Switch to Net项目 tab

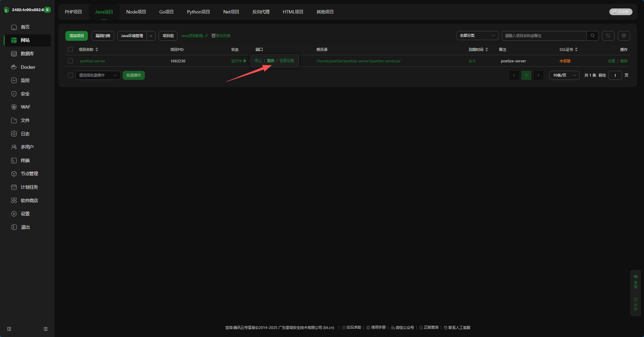click(x=231, y=12)
